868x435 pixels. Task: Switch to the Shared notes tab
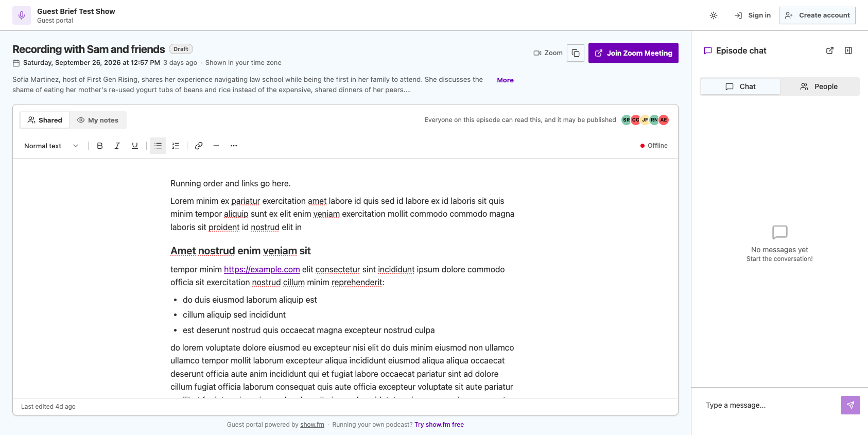(45, 120)
